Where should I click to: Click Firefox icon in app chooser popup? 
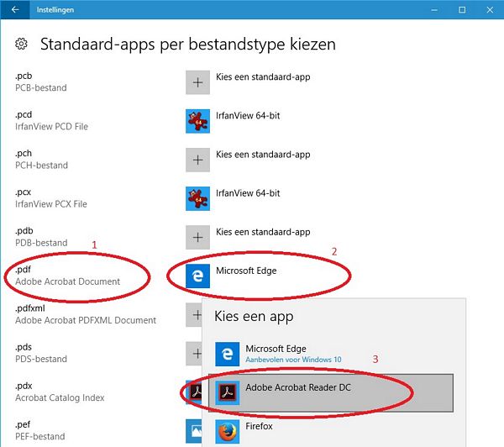point(228,432)
